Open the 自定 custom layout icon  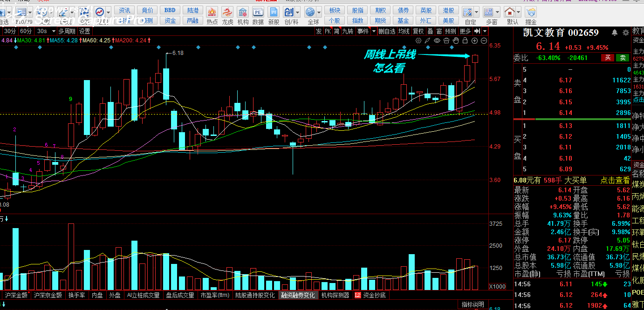[468, 12]
